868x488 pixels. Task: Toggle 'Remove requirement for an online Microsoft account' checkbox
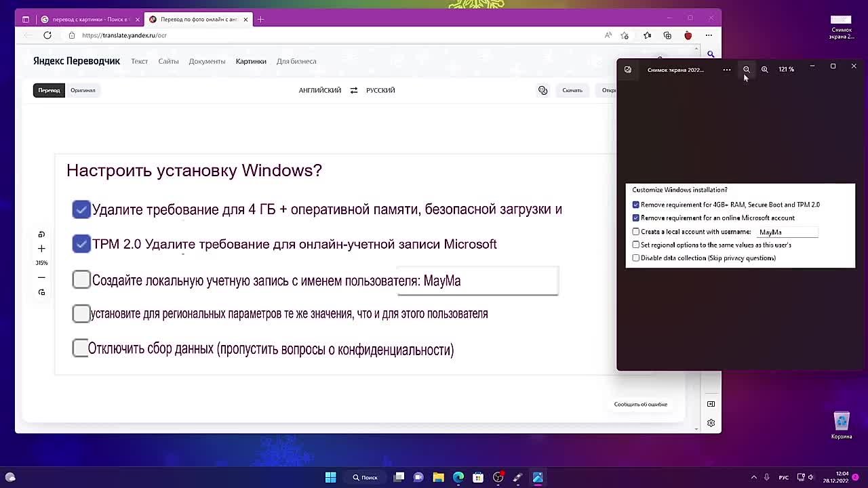(636, 218)
